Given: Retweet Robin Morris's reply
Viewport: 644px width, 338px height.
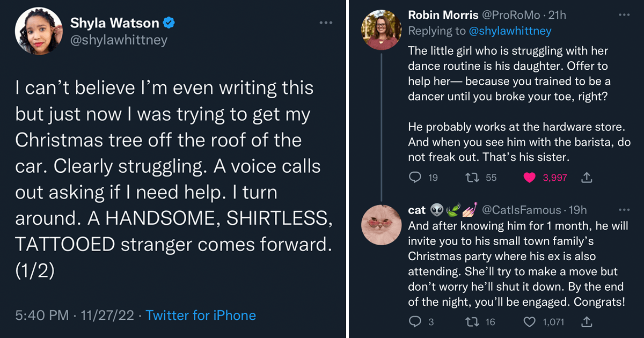Looking at the screenshot, I should [472, 178].
